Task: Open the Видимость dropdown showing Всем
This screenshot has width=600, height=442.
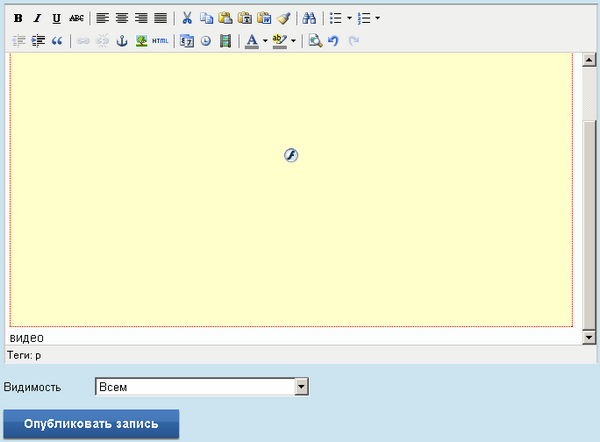Action: (x=202, y=387)
